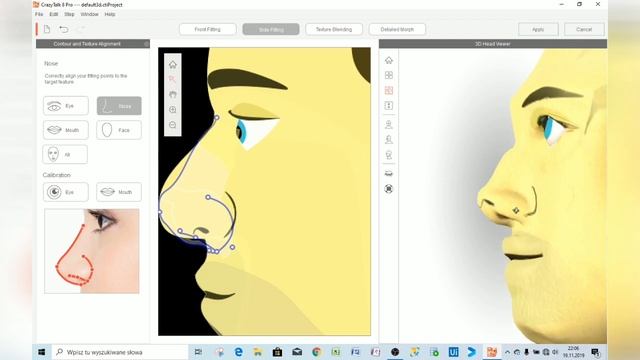Image resolution: width=640 pixels, height=360 pixels.
Task: Open the File menu
Action: pyautogui.click(x=39, y=14)
